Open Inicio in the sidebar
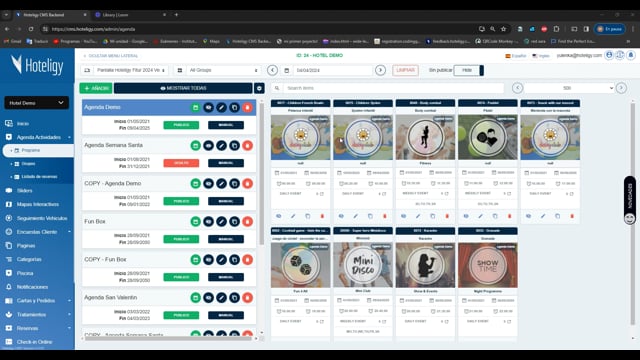Screen dimensions: 640x360 [23, 124]
